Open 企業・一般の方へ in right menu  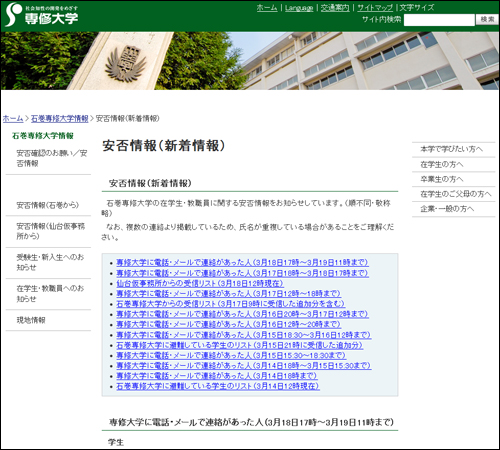coord(447,209)
